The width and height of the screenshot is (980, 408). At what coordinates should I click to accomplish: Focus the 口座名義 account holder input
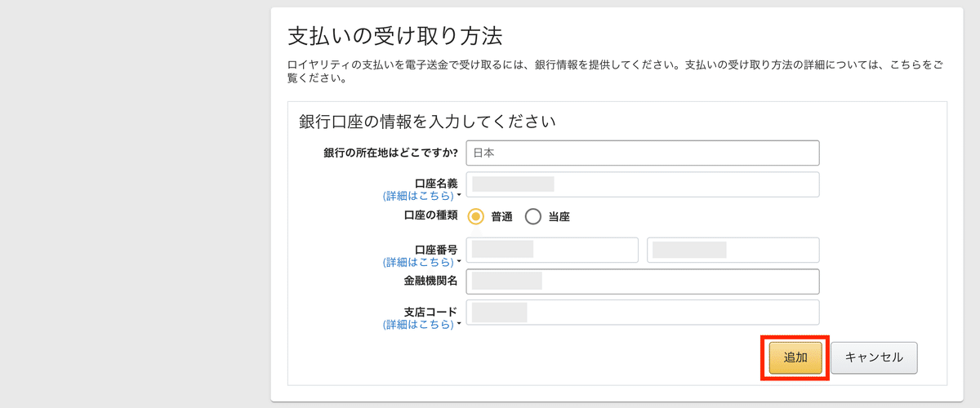[643, 184]
